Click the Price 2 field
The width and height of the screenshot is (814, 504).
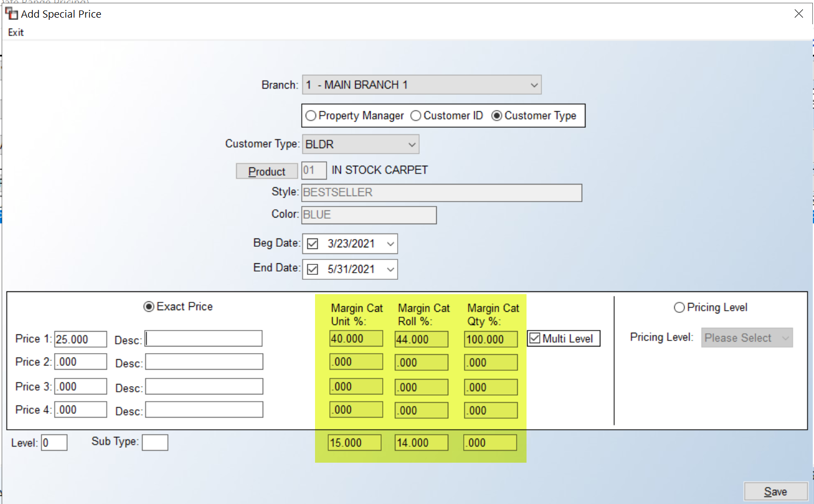click(80, 362)
